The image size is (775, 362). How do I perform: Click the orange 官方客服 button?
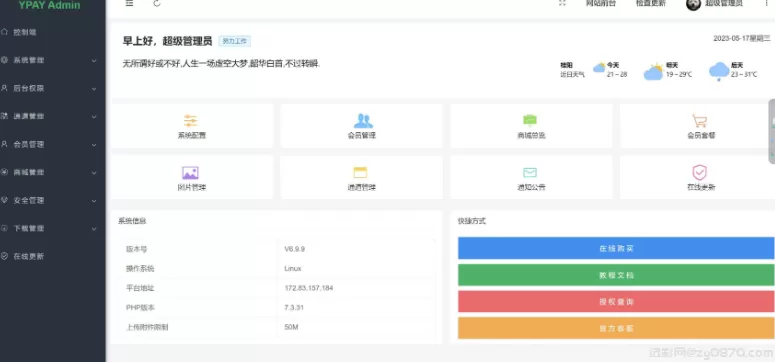[x=616, y=328]
